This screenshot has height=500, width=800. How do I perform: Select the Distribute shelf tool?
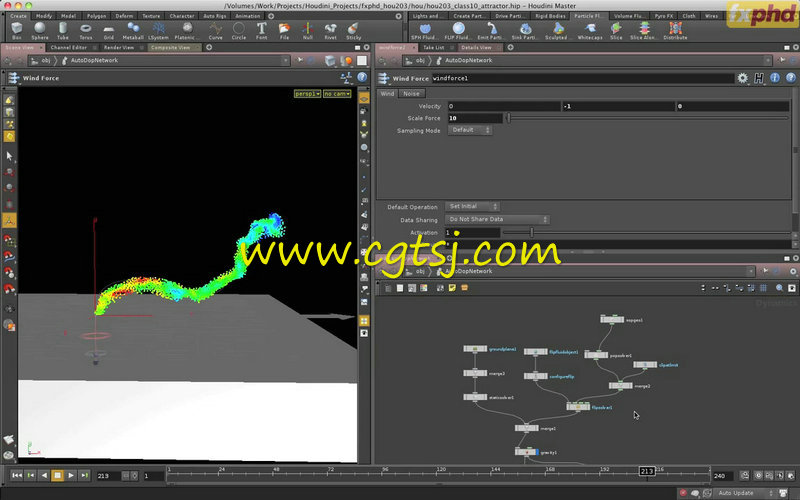pyautogui.click(x=676, y=30)
